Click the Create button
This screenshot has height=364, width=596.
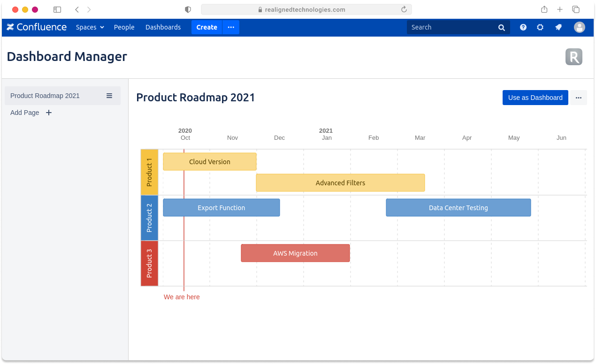tap(206, 27)
